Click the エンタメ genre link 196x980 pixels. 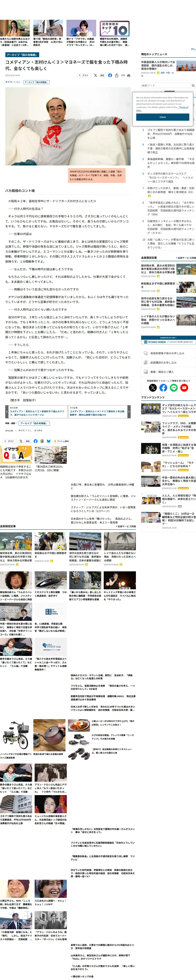(x=38, y=431)
